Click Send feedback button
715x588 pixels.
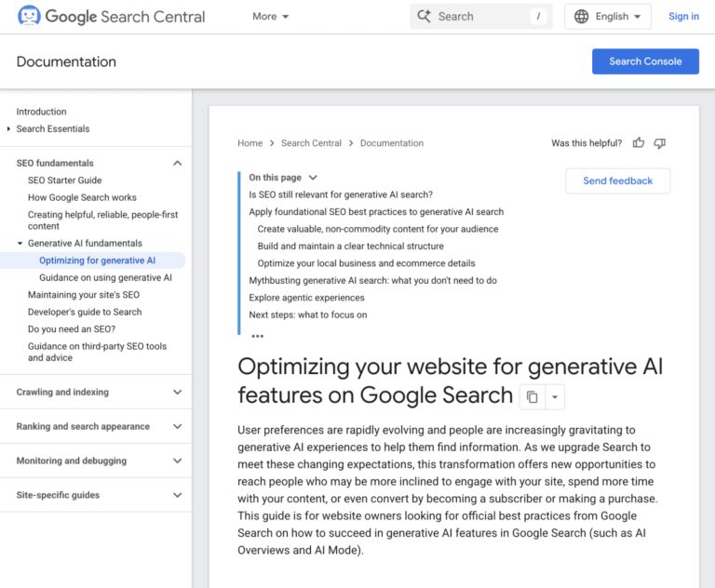pos(618,180)
